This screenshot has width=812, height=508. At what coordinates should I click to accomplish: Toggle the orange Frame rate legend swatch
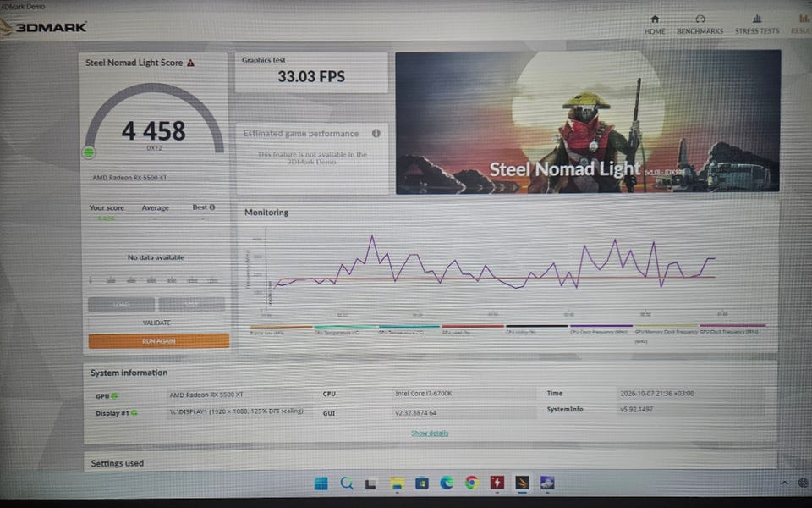click(281, 327)
